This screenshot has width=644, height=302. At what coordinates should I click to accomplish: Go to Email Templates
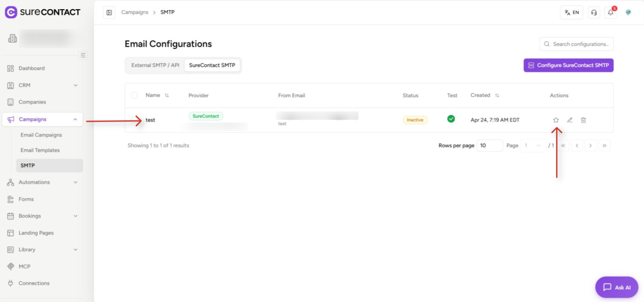pos(40,150)
